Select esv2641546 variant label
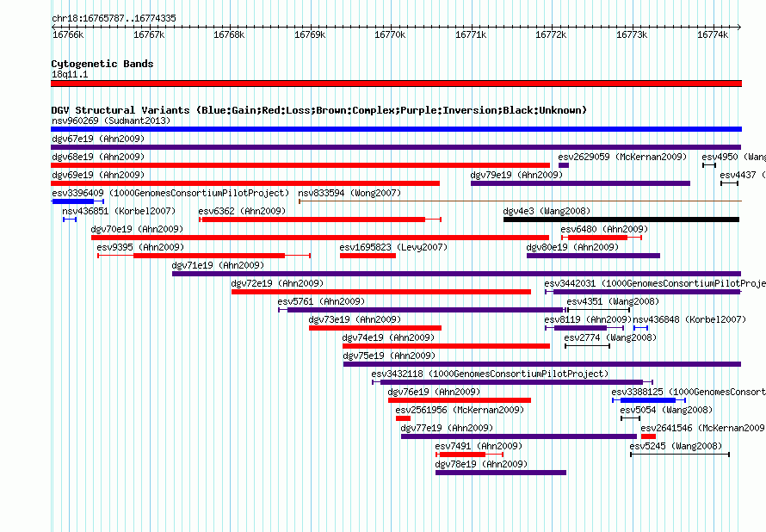 (703, 428)
